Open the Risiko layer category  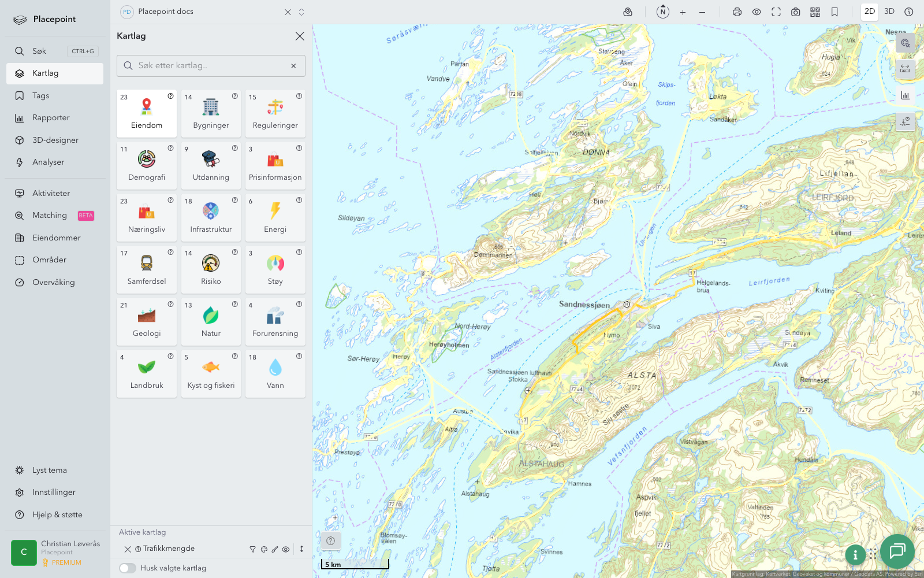[x=211, y=269]
